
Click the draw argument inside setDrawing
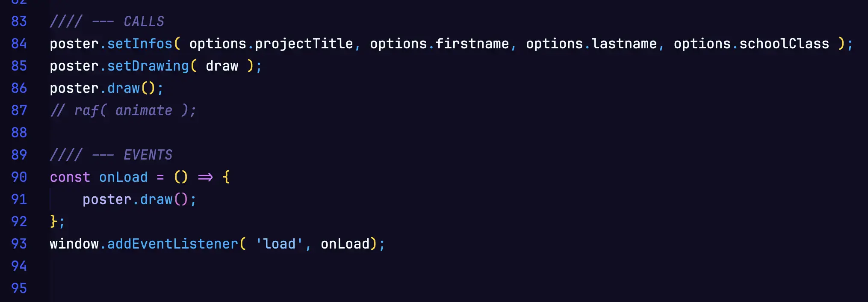[x=222, y=66]
